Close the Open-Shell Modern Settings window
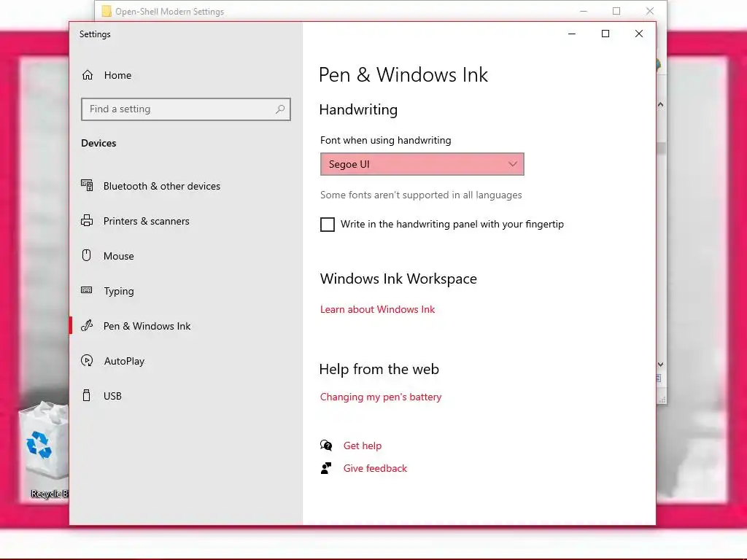747x560 pixels. pyautogui.click(x=650, y=11)
